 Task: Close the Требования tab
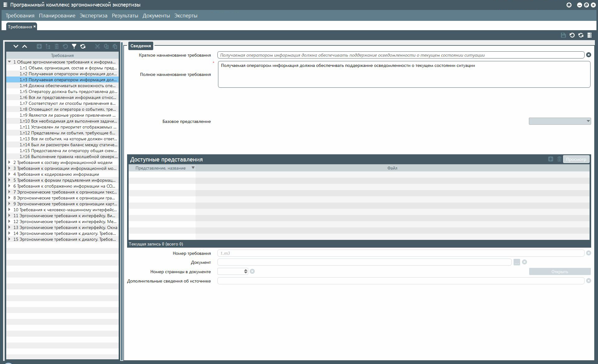[35, 26]
